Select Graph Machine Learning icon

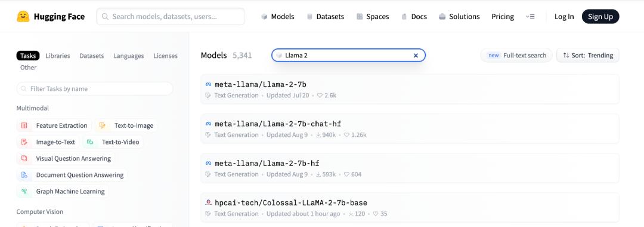click(x=24, y=191)
